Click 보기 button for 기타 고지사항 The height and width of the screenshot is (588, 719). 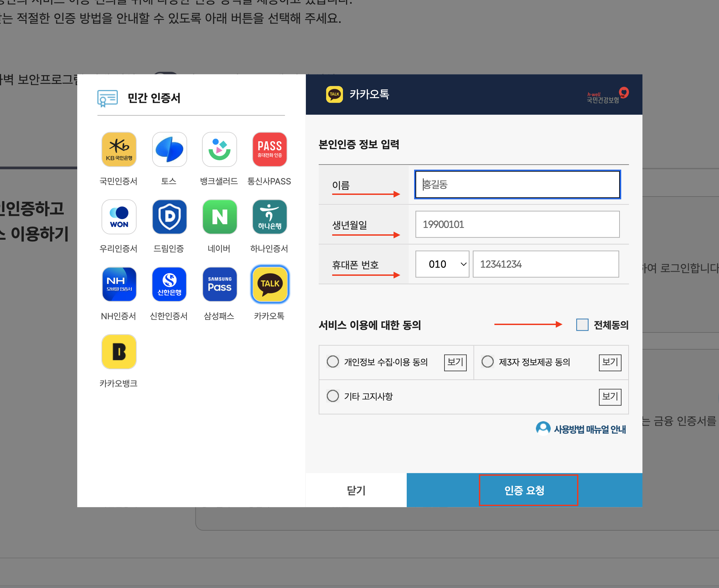(609, 396)
